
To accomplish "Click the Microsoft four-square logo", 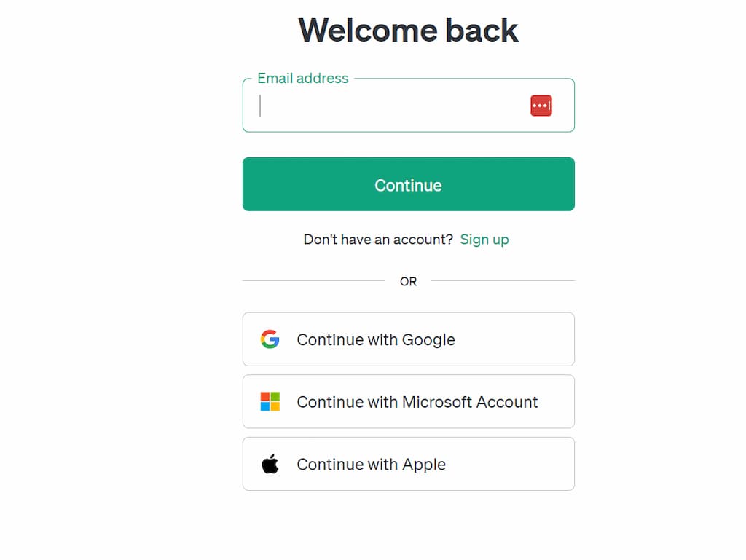I will (x=270, y=402).
